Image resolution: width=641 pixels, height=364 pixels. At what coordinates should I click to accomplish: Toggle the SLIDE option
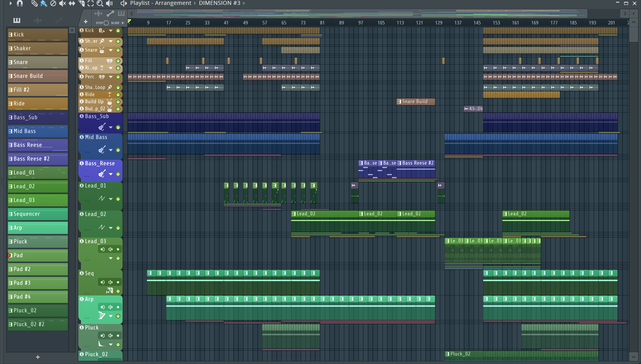(122, 23)
